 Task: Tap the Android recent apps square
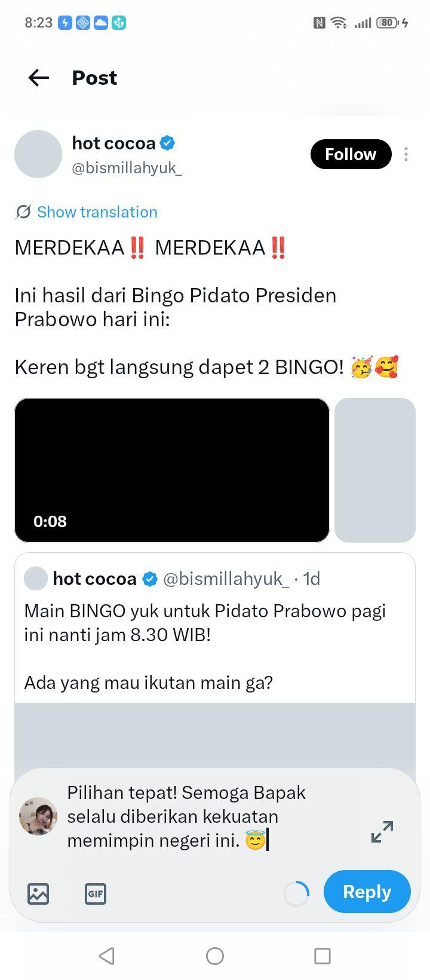322,956
